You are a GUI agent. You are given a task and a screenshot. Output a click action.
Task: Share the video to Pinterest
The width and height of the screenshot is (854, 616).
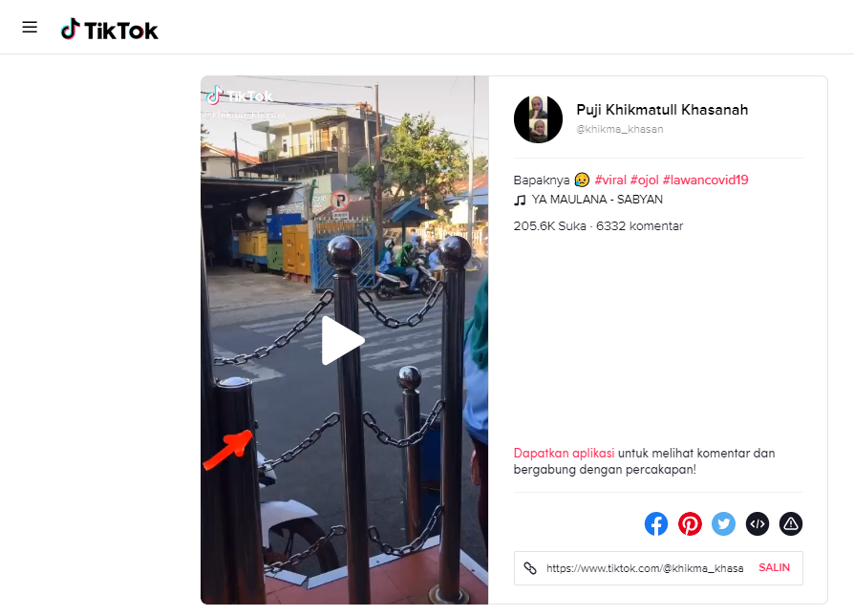click(690, 523)
